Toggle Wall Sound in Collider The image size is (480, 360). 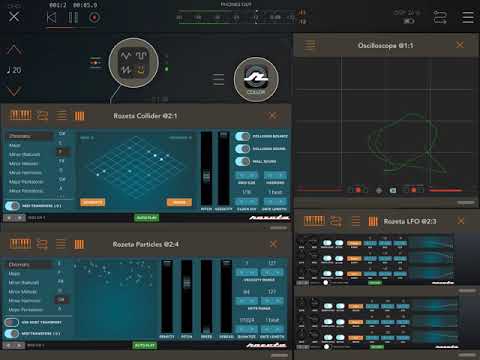242,162
